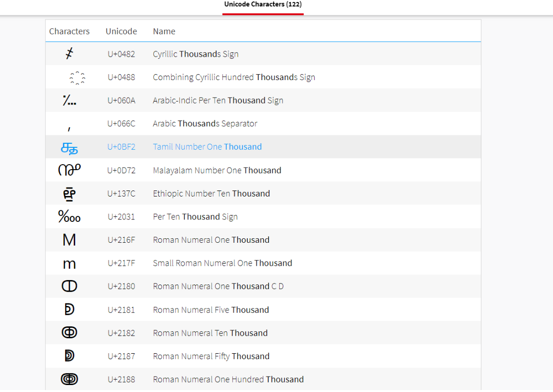The height and width of the screenshot is (392, 553).
Task: Select the Roman Numeral One Hundred Thousand glyph
Action: click(69, 380)
